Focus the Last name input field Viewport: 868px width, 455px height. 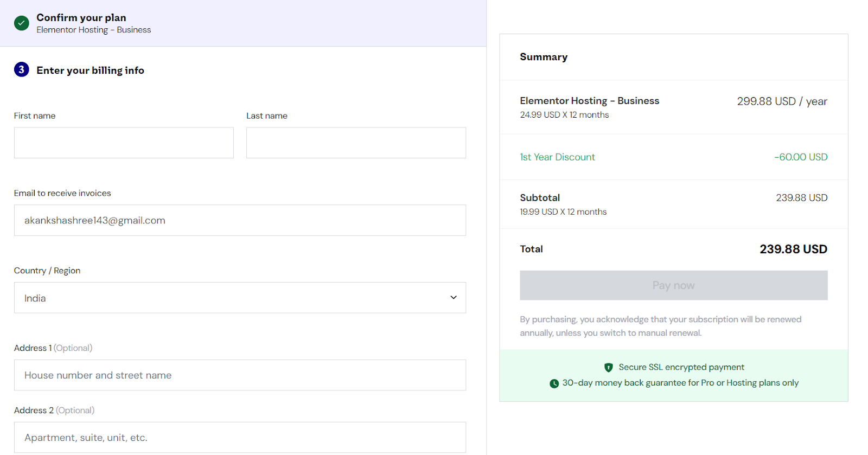click(356, 143)
